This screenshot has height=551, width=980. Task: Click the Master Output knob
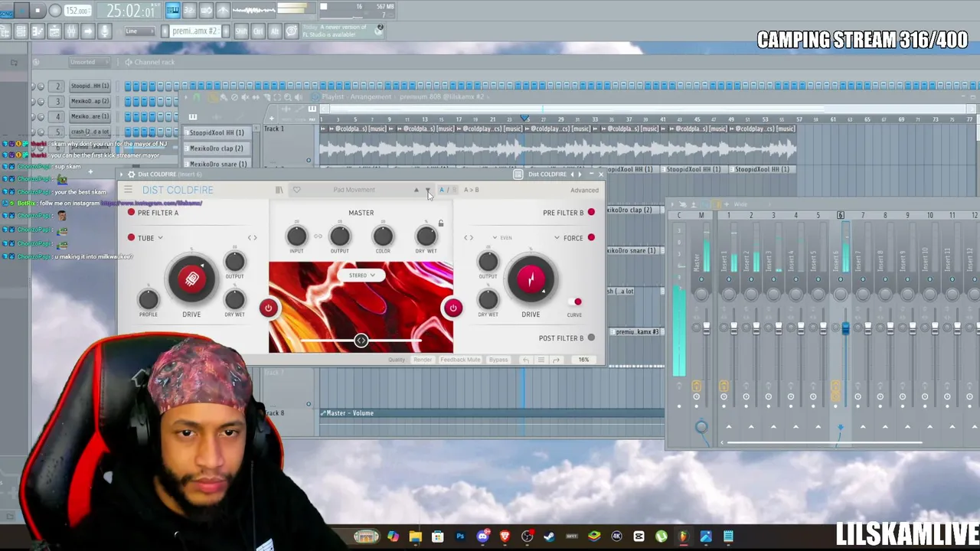(x=340, y=236)
